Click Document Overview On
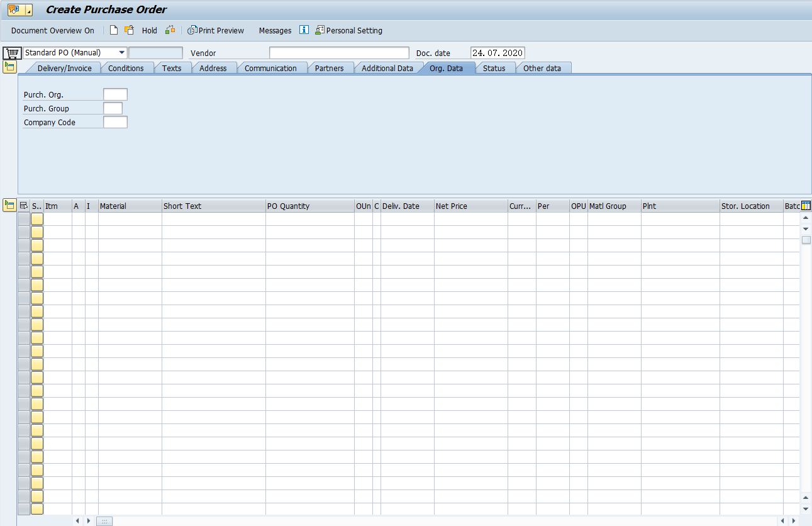The image size is (812, 526). 52,30
